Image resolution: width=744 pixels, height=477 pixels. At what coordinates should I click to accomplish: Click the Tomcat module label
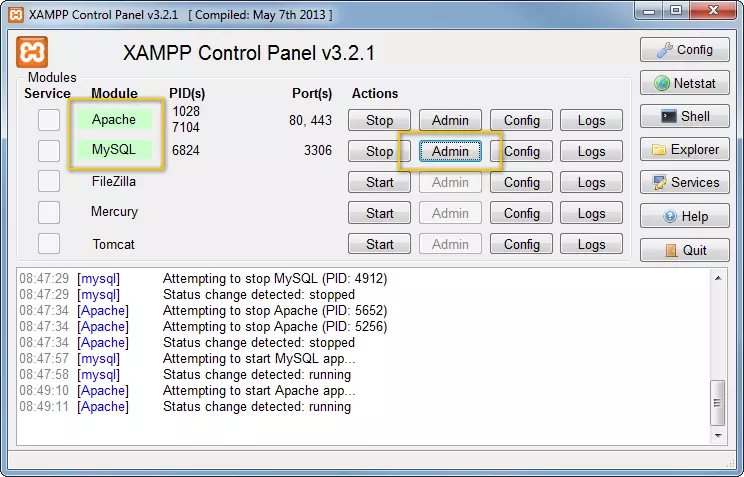point(113,244)
